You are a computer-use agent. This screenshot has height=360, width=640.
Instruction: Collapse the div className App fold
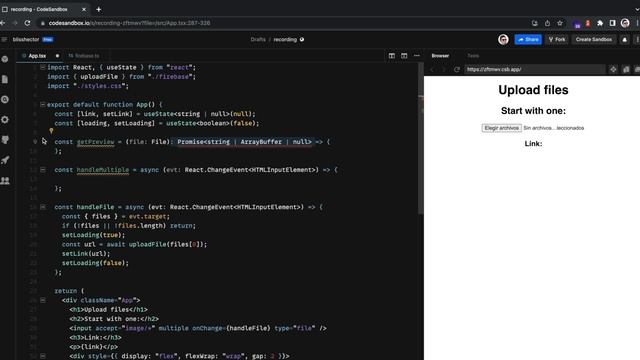42,300
